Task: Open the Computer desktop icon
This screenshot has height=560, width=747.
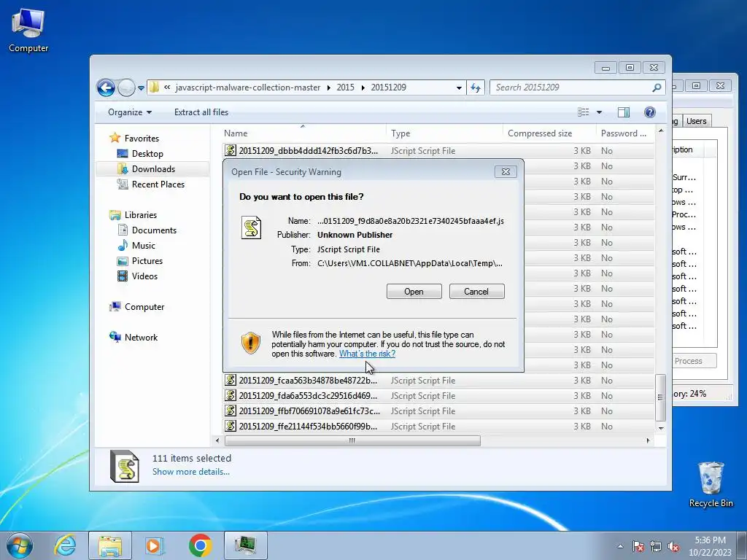Action: (28, 31)
